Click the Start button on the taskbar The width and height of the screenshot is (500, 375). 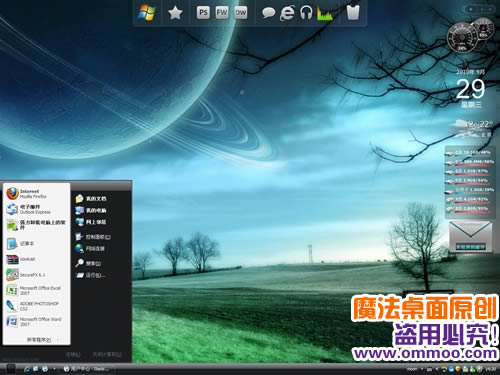[11, 369]
